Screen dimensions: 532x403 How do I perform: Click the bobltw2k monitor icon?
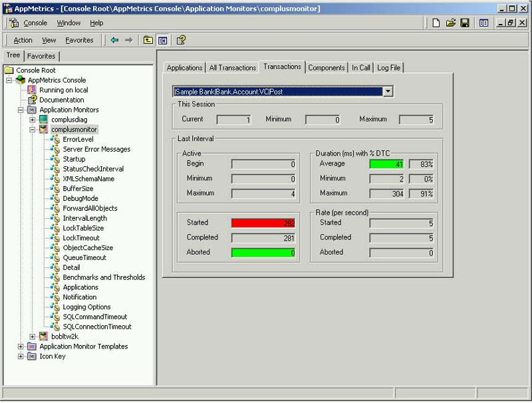[x=43, y=336]
